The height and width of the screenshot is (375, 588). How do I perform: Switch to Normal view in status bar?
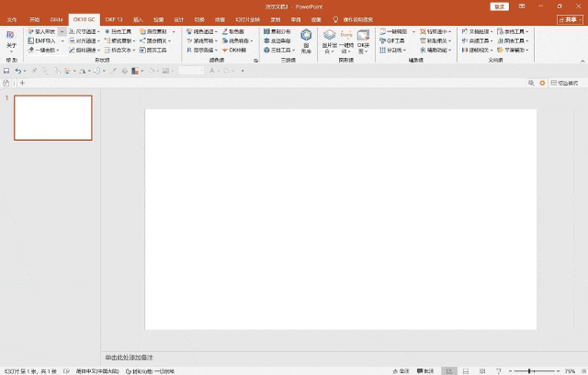click(449, 371)
